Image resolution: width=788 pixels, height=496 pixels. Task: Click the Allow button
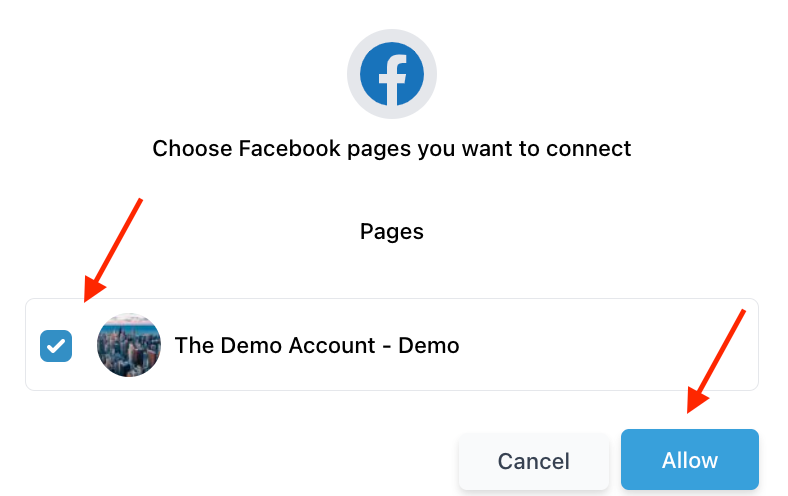coord(690,459)
